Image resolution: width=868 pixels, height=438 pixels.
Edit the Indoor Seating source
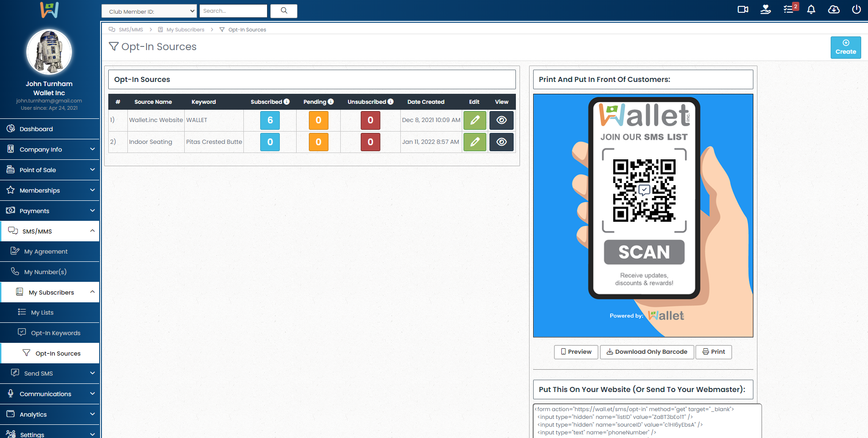[x=475, y=142]
